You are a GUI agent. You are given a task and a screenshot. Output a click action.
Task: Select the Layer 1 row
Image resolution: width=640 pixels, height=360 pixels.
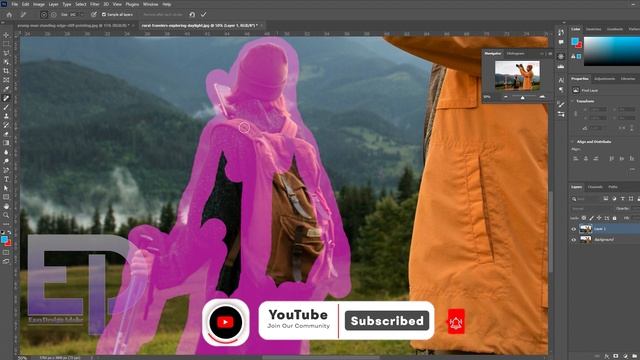tap(604, 229)
